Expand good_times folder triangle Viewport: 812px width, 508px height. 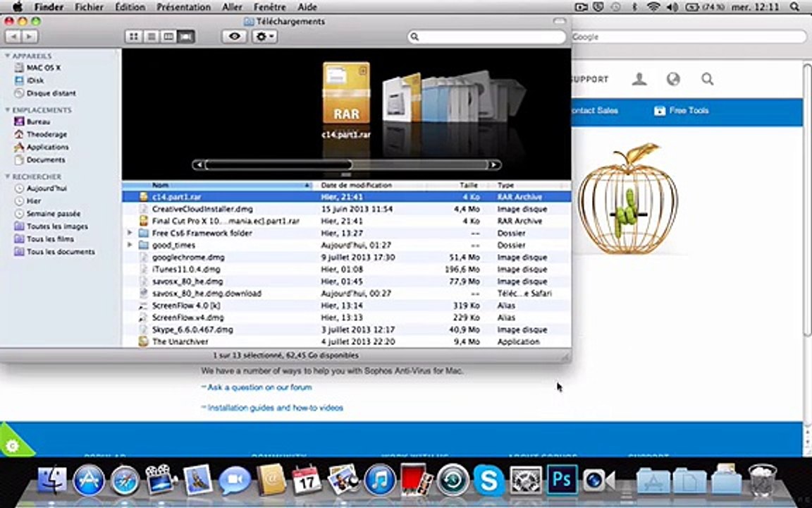click(130, 246)
